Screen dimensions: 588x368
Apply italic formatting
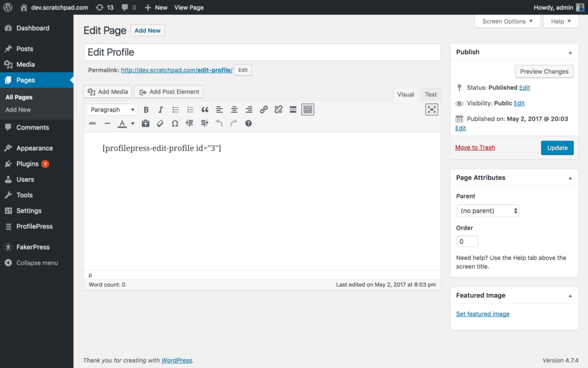160,109
